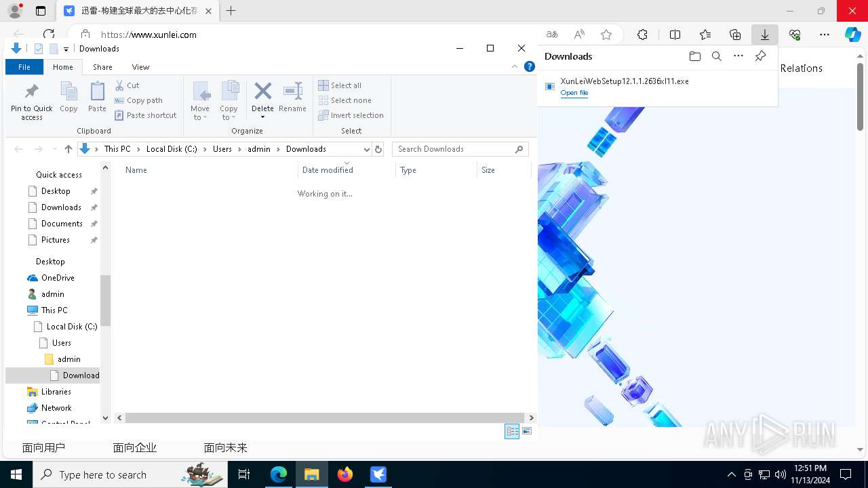Screen dimensions: 868x488
Task: Select Documents in Quick access
Action: coord(62,224)
